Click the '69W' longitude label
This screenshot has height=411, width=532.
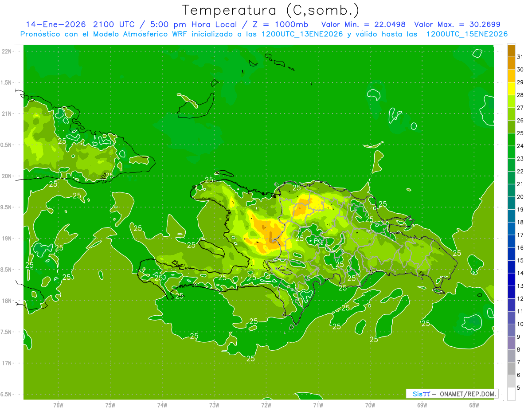[x=422, y=405]
